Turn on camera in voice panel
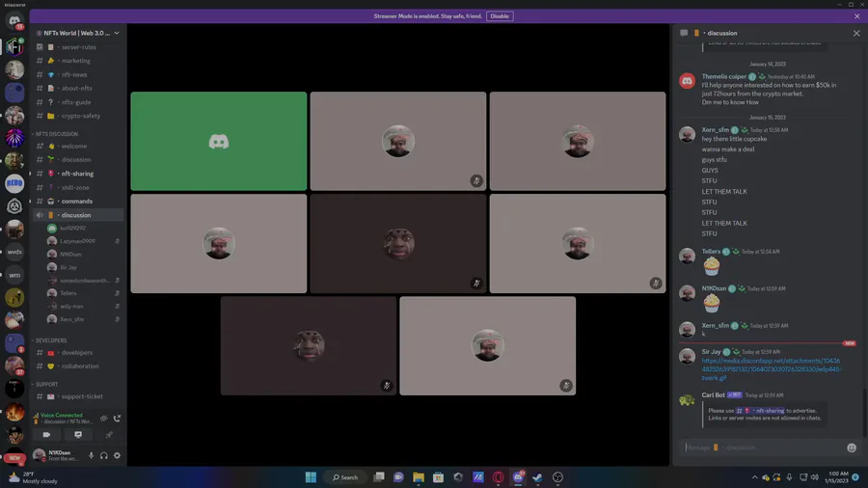Image resolution: width=868 pixels, height=488 pixels. coord(46,435)
